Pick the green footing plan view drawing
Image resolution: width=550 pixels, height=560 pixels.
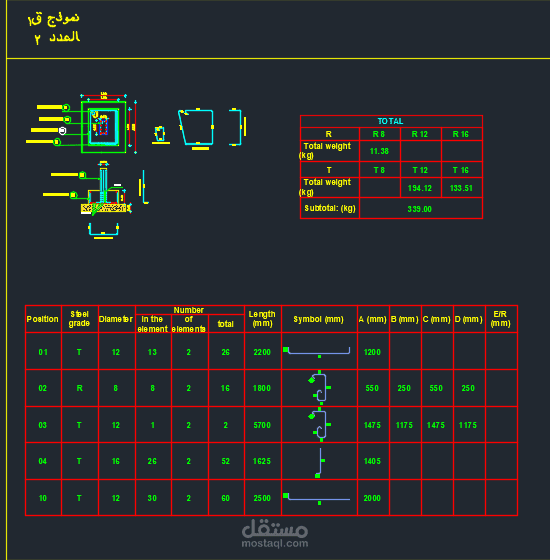pos(104,128)
